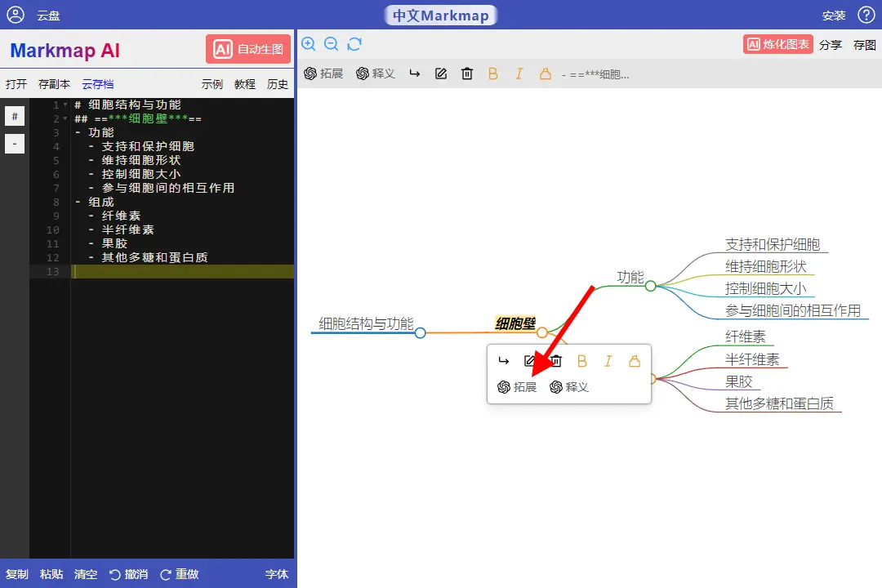Screen dimensions: 882x588
Task: Open 字体 font settings
Action: pos(277,574)
